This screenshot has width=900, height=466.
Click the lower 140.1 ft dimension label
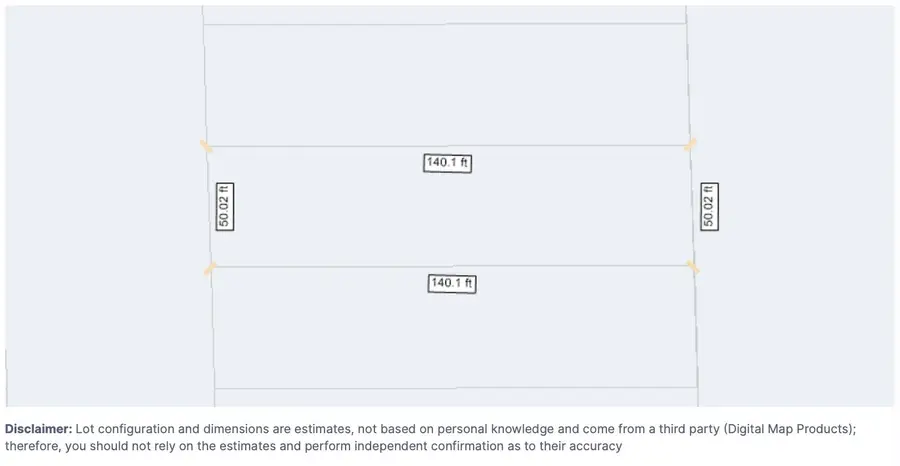click(x=452, y=284)
